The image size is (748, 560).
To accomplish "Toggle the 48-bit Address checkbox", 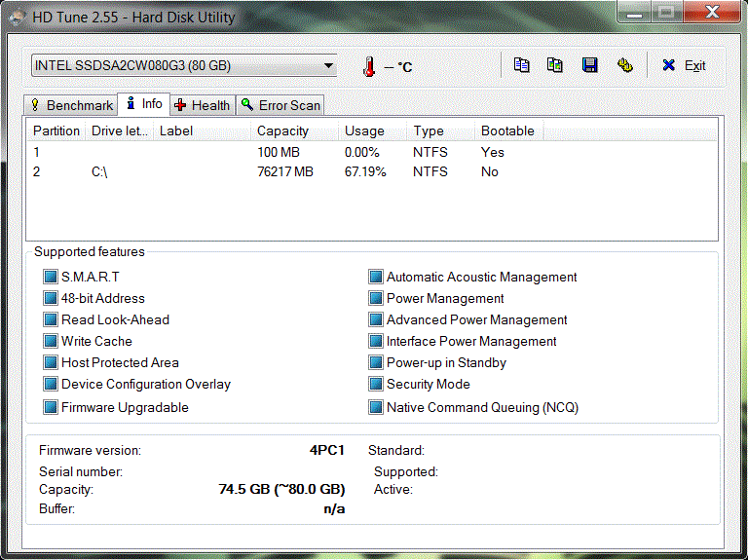I will coord(50,298).
